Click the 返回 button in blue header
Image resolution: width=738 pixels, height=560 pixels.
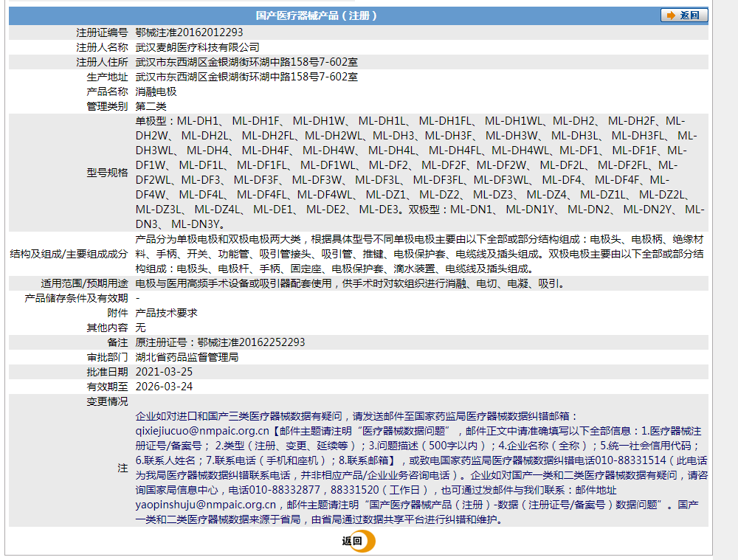click(684, 15)
